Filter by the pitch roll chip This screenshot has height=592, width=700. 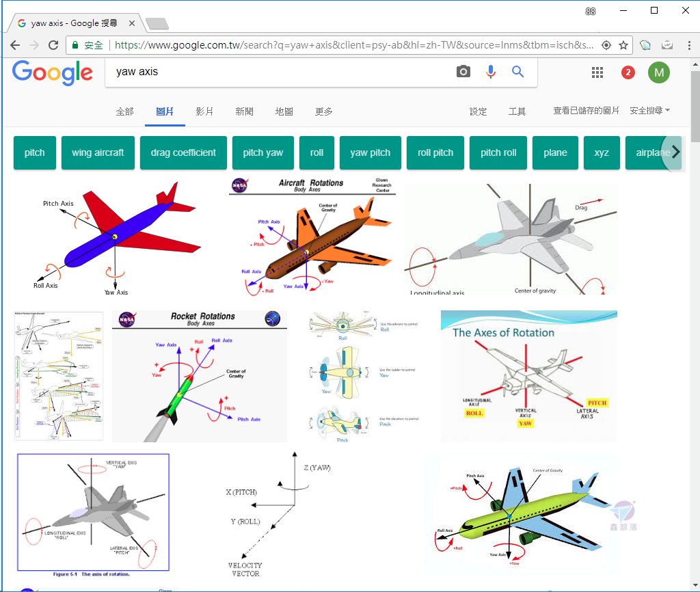tap(498, 152)
